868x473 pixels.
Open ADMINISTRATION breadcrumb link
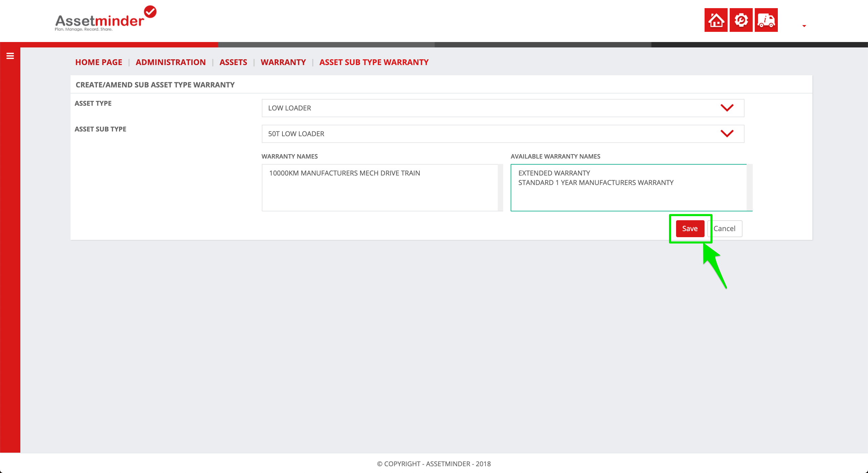click(x=171, y=62)
